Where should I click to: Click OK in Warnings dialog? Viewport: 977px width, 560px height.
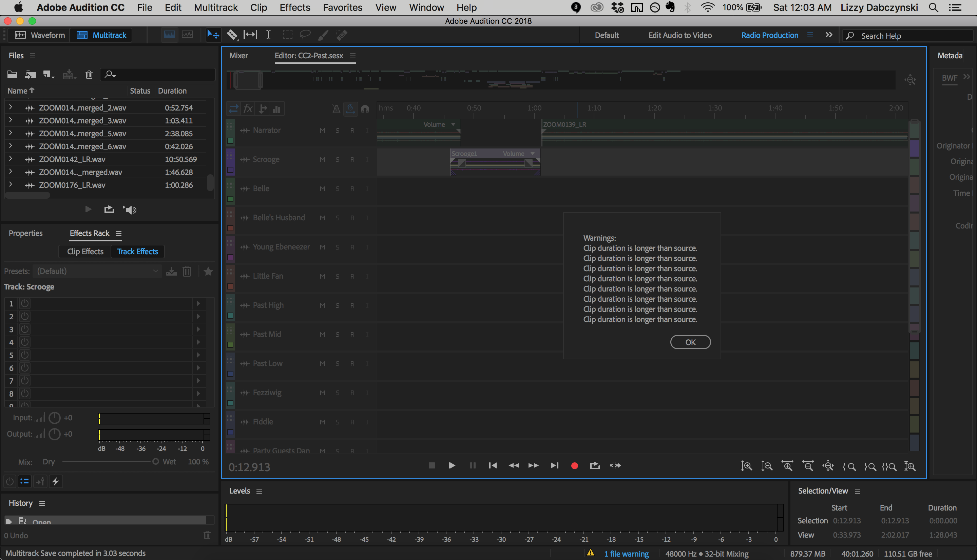(x=690, y=342)
